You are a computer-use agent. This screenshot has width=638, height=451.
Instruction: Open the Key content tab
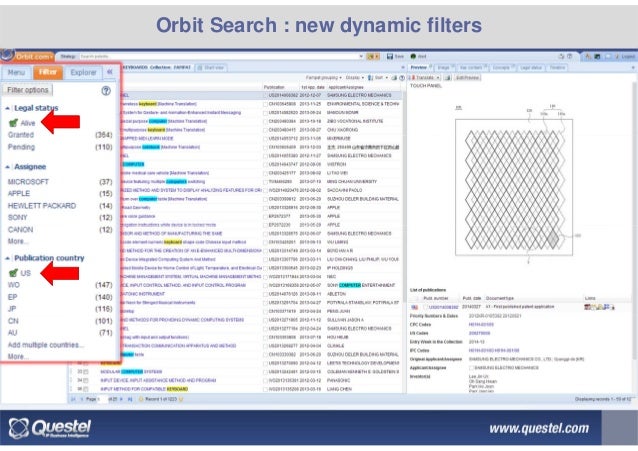click(x=472, y=68)
